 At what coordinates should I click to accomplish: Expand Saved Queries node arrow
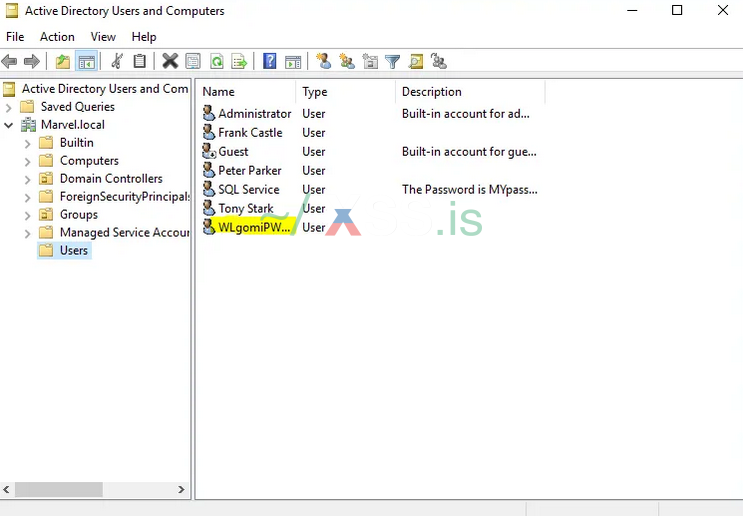(9, 108)
